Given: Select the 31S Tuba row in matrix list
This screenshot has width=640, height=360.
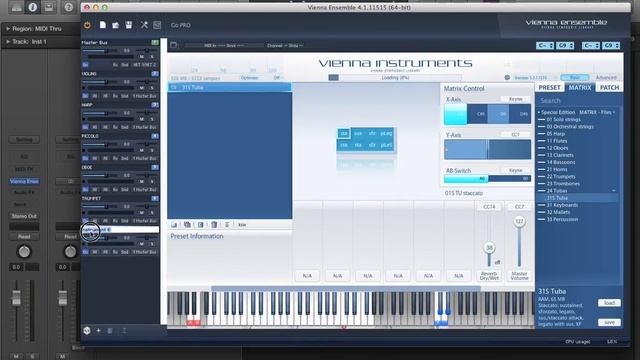Looking at the screenshot, I should [x=230, y=87].
